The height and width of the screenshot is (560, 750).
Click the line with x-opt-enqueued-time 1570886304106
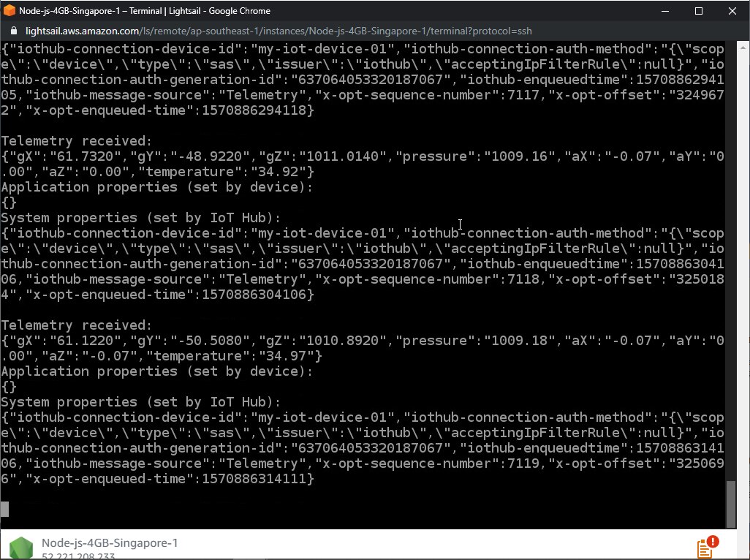pyautogui.click(x=157, y=294)
